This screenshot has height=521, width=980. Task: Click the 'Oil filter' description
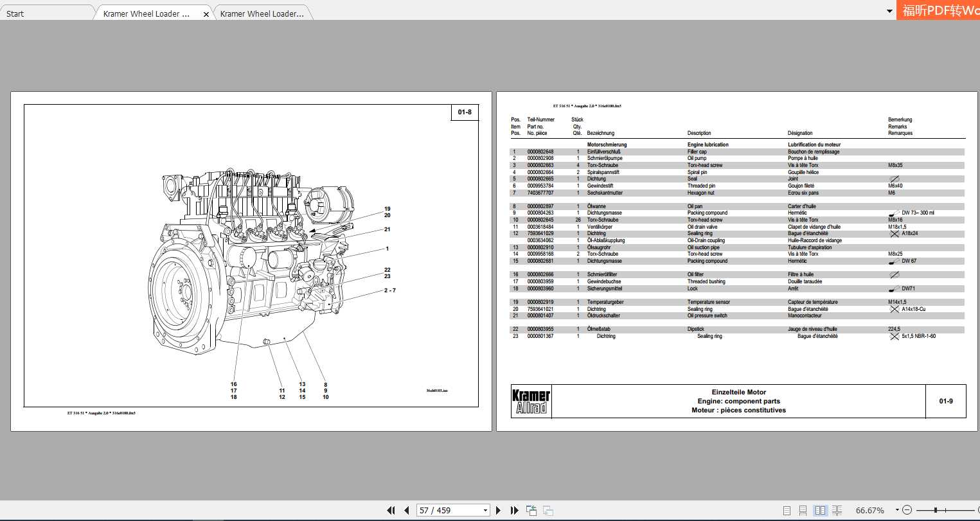[696, 274]
